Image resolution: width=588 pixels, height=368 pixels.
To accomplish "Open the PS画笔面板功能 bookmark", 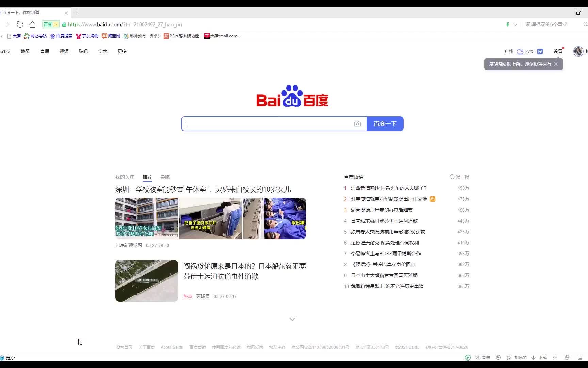I will (x=181, y=36).
